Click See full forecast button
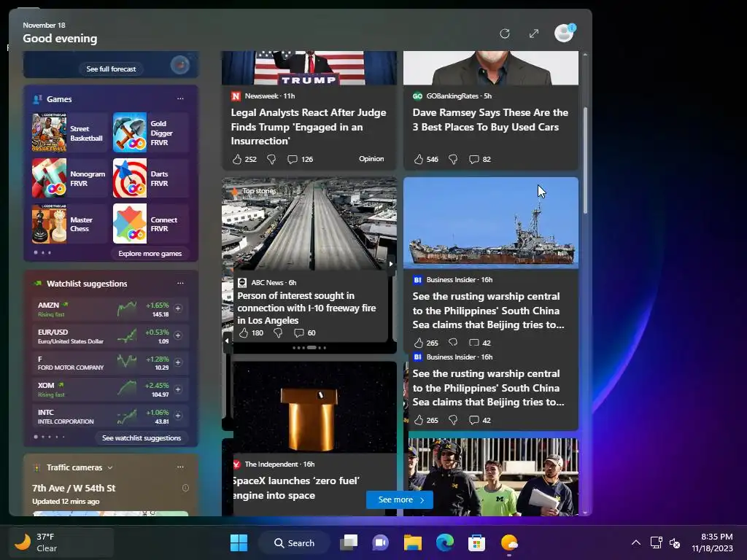This screenshot has width=747, height=560. 111,69
